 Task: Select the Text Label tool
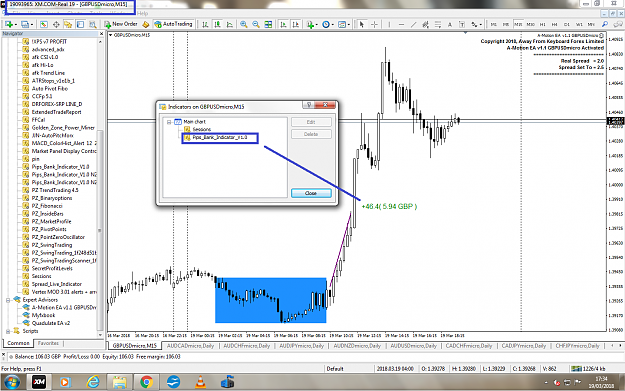tap(462, 24)
